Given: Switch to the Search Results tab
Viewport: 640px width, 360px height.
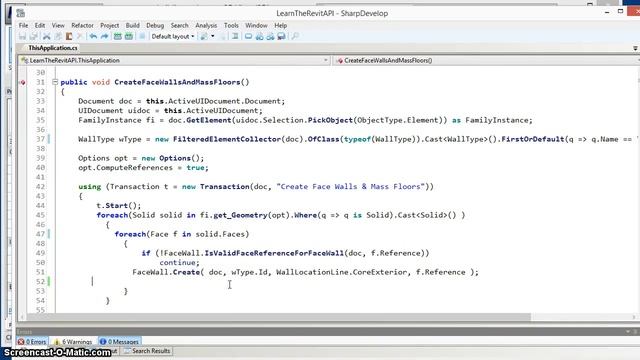Looking at the screenshot, I should [x=147, y=351].
